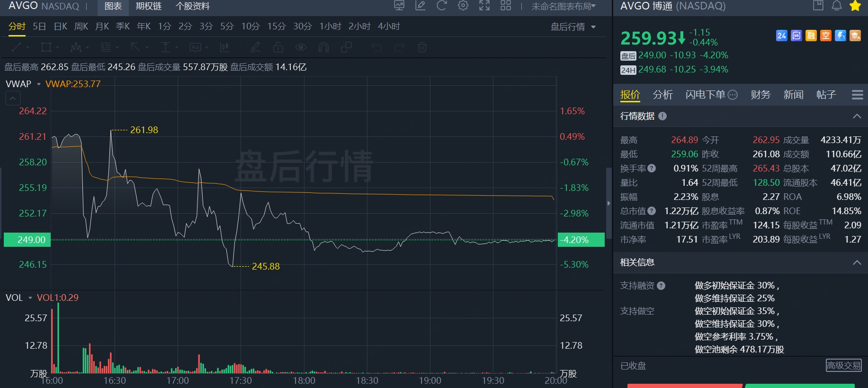
Task: Open the chart snapshot icon in top bar
Action: (399, 6)
